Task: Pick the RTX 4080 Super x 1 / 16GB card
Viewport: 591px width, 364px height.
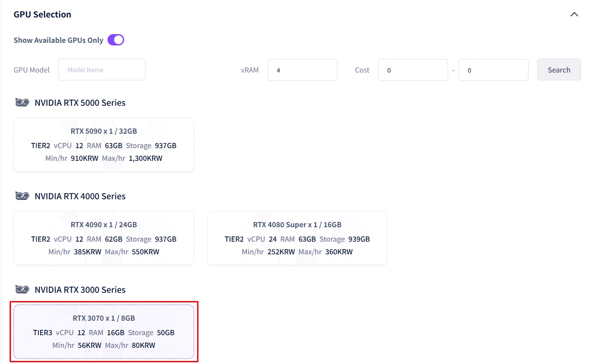Action: coord(297,238)
